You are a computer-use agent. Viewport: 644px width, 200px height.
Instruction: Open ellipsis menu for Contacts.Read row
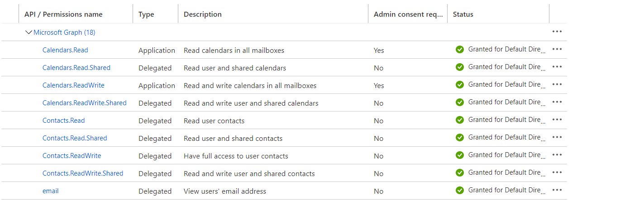(x=557, y=120)
